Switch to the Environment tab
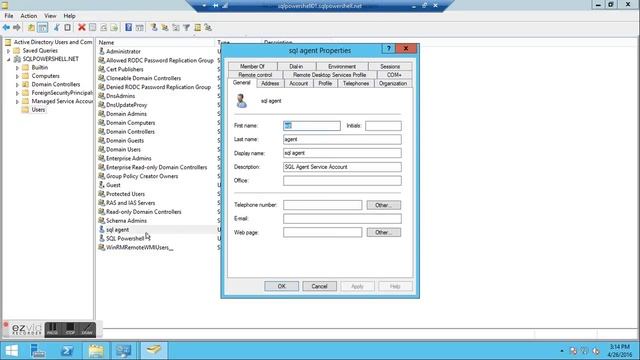The width and height of the screenshot is (640, 360). (x=342, y=66)
